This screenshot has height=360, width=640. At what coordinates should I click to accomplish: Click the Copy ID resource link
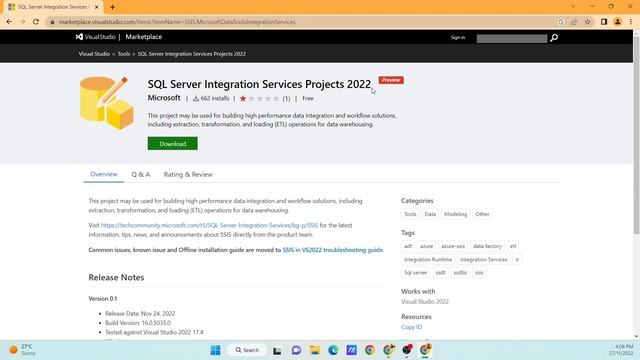[x=411, y=327]
